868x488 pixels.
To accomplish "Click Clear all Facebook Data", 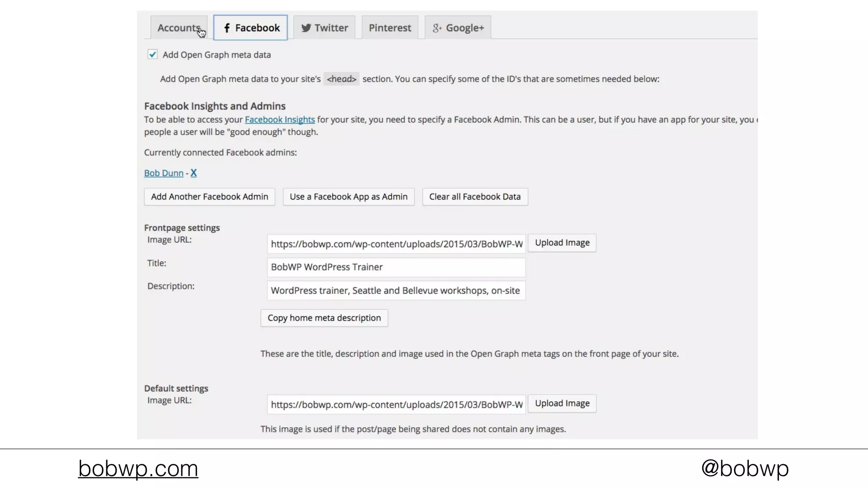I will click(475, 197).
